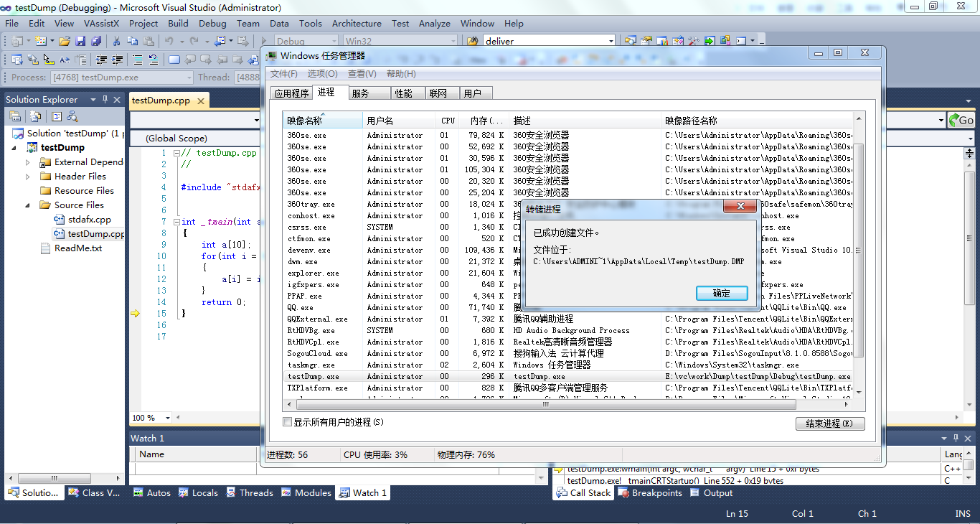Collapse the testDump project node
The height and width of the screenshot is (524, 980).
15,148
